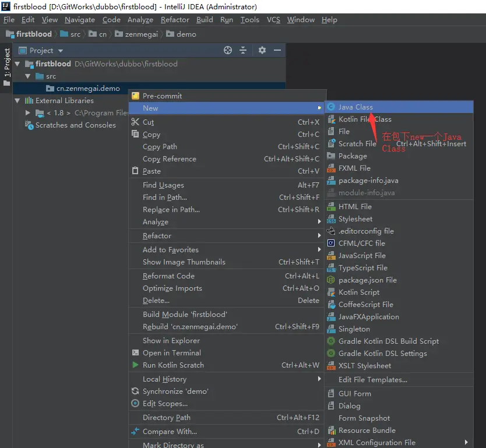Click the Cut scissors icon

coord(135,122)
